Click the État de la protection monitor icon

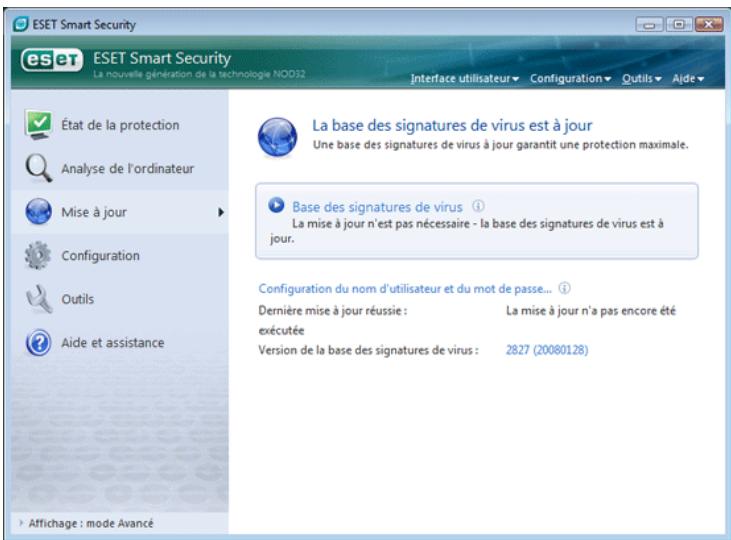click(x=38, y=125)
